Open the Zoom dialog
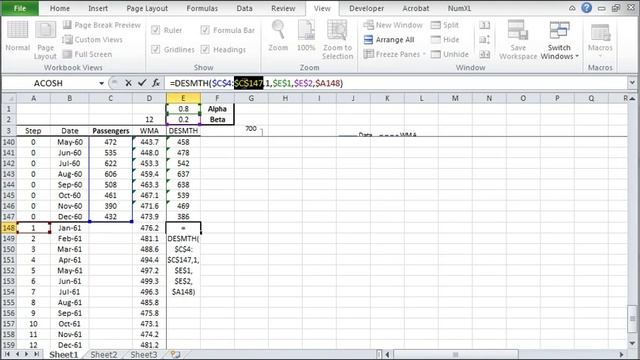Screen dimensions: 640x360 pos(278,37)
